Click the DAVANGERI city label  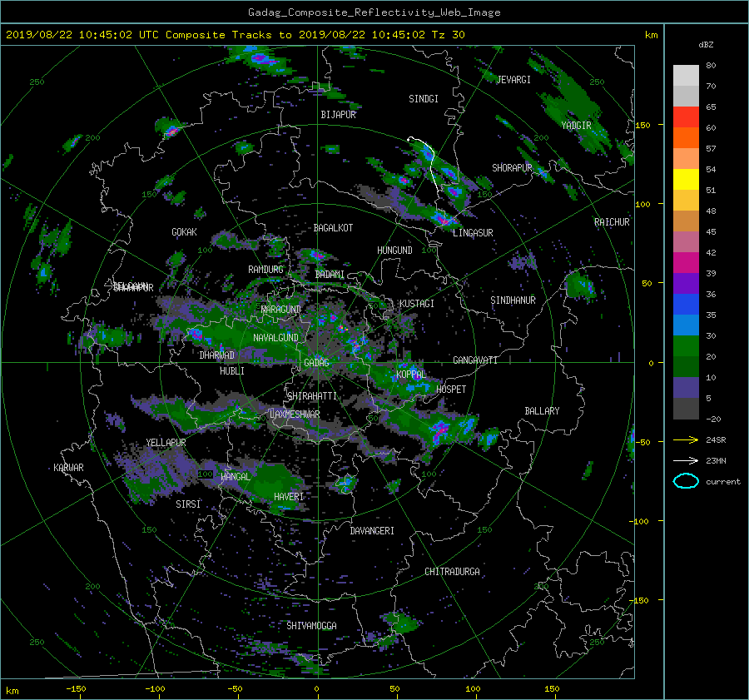pos(372,531)
